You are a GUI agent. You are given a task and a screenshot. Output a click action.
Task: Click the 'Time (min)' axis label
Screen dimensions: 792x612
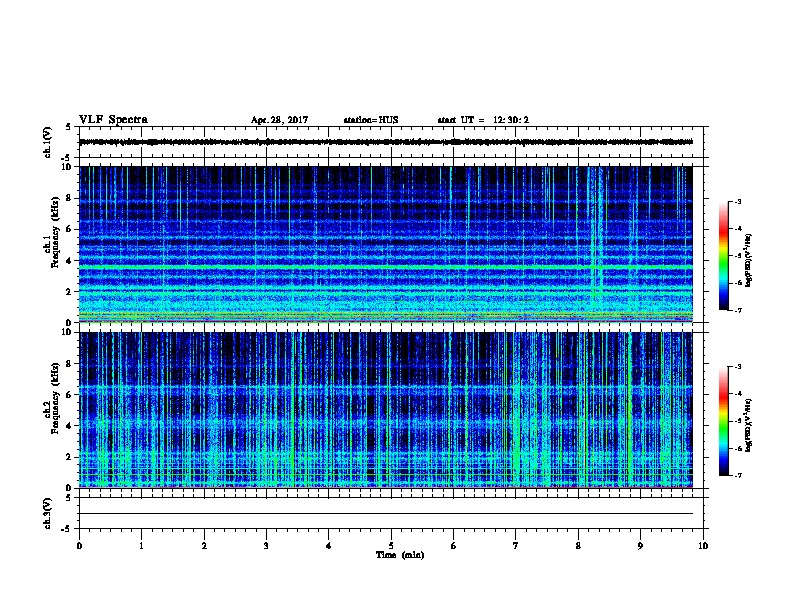pos(400,555)
